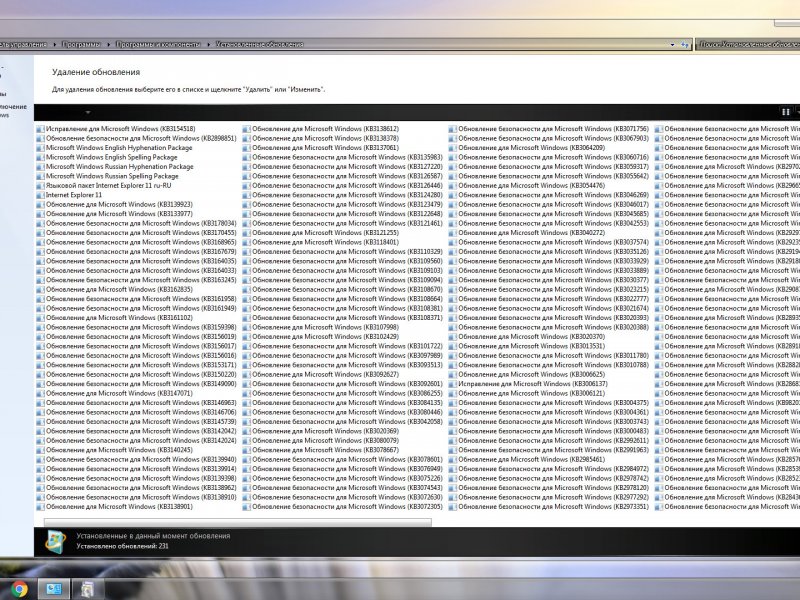Select update KB3140245

(x=115, y=450)
